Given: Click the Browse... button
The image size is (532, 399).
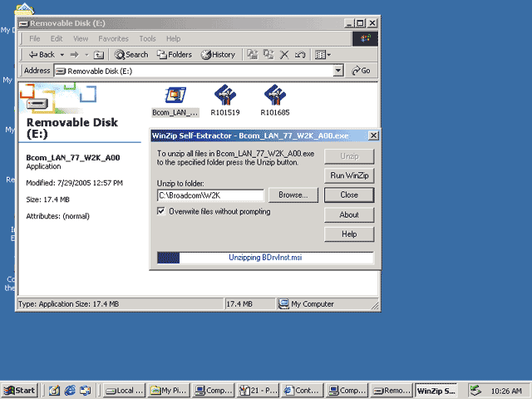Looking at the screenshot, I should click(x=293, y=195).
